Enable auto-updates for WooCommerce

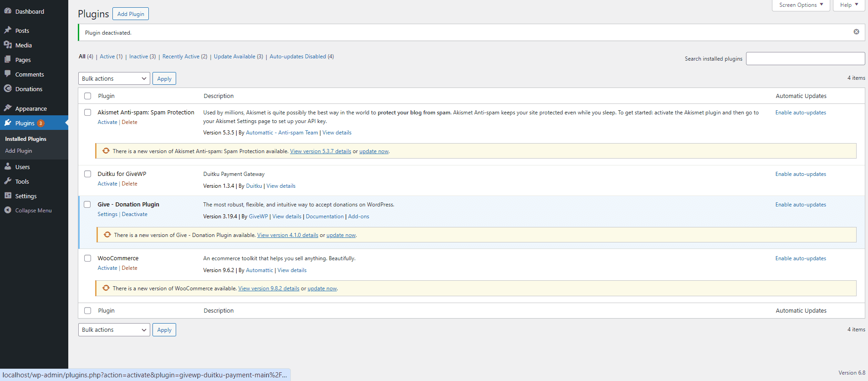(801, 258)
